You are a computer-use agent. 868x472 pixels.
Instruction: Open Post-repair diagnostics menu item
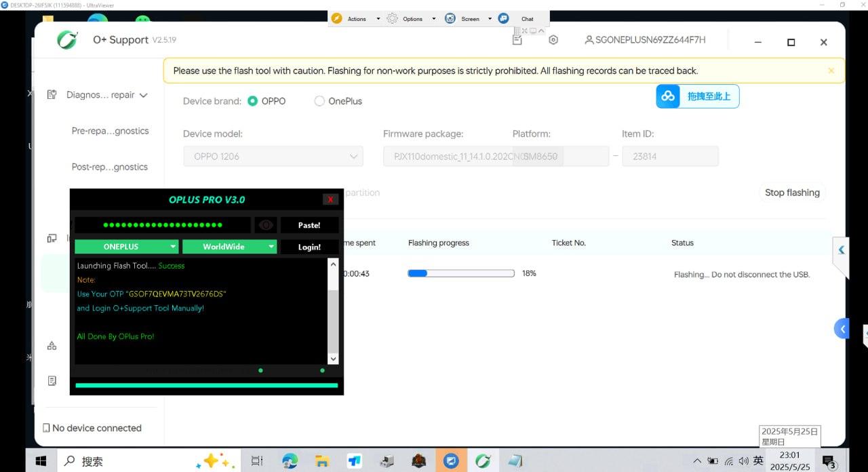click(x=110, y=167)
